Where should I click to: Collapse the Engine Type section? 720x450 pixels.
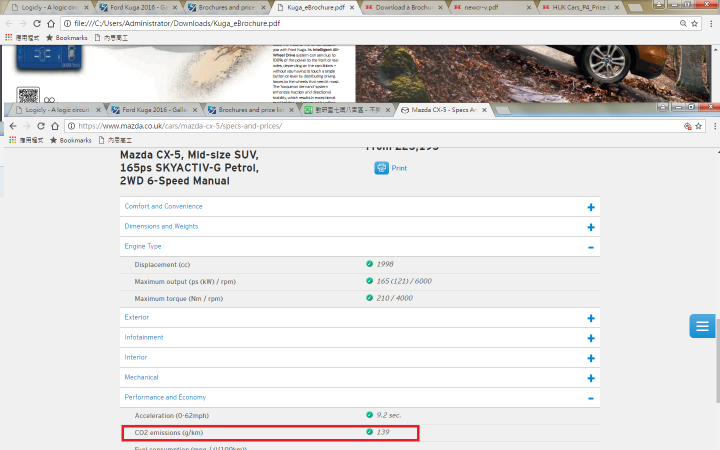tap(591, 248)
